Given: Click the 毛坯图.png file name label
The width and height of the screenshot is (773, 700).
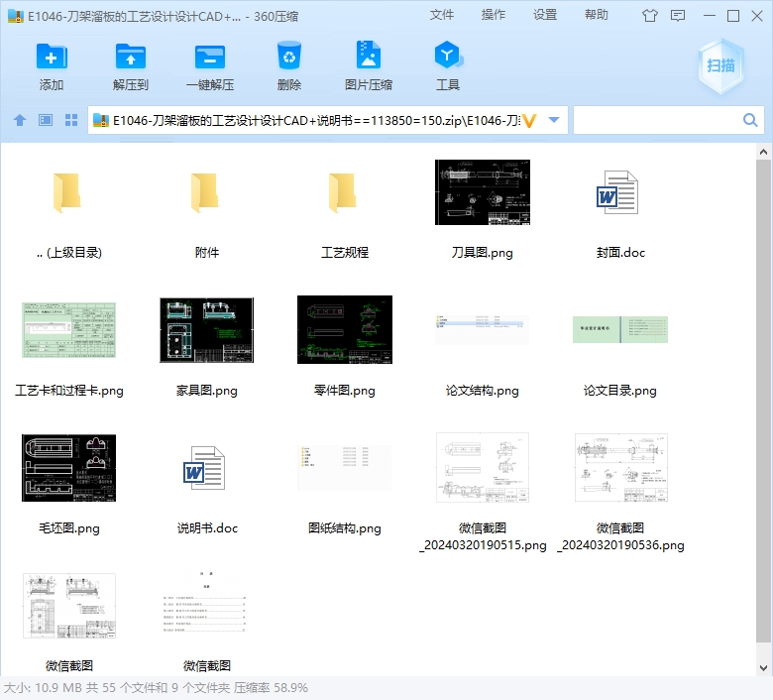Looking at the screenshot, I should pyautogui.click(x=69, y=528).
